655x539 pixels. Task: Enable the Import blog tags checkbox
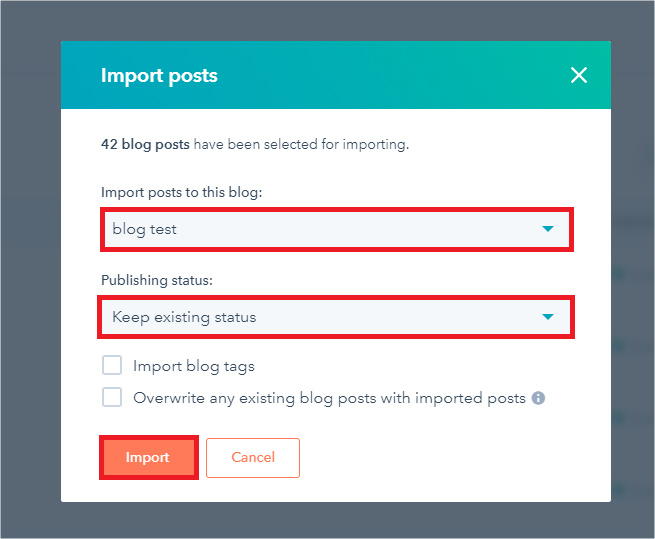(x=112, y=366)
